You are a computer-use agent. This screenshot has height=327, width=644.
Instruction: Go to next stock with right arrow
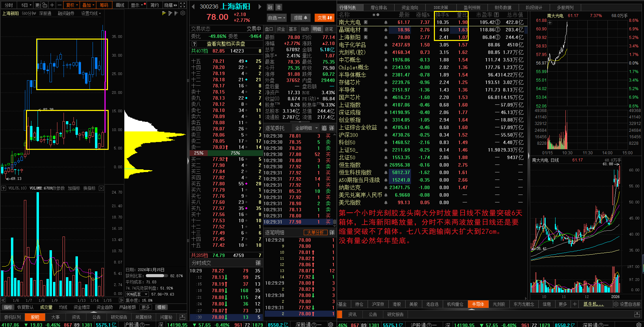click(260, 6)
